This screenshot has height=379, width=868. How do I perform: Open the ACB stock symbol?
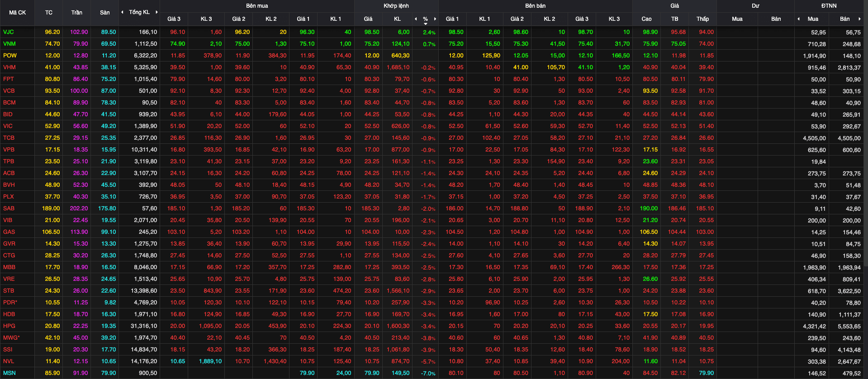(x=9, y=173)
